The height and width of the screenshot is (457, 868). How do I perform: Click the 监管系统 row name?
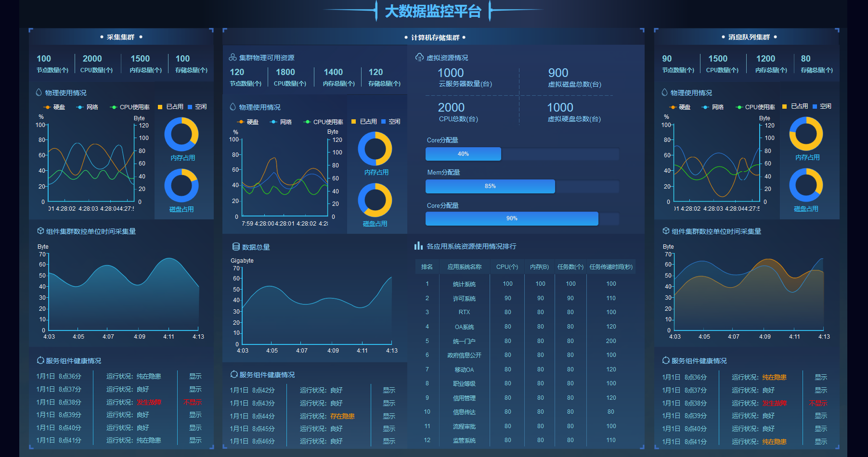[x=465, y=440]
